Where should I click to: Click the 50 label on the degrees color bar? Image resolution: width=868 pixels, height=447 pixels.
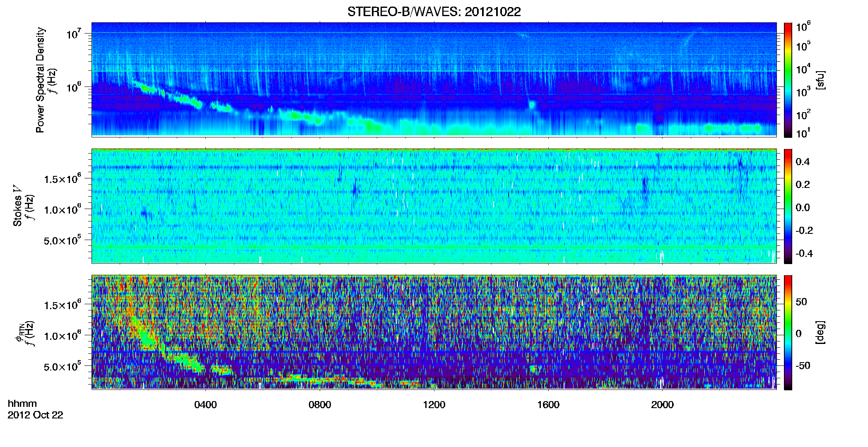pos(801,301)
